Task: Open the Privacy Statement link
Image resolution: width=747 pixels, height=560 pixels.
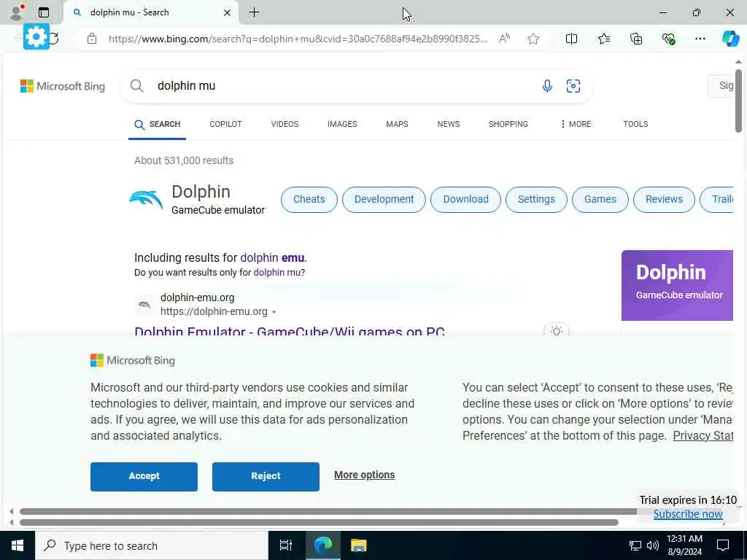Action: click(703, 436)
